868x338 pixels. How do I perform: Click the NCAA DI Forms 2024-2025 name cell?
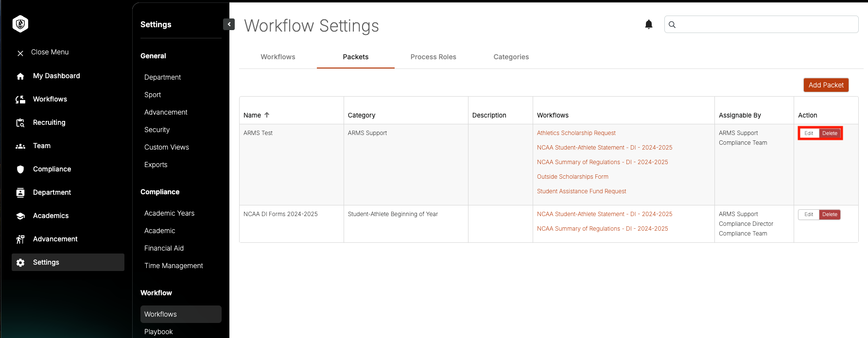tap(280, 214)
